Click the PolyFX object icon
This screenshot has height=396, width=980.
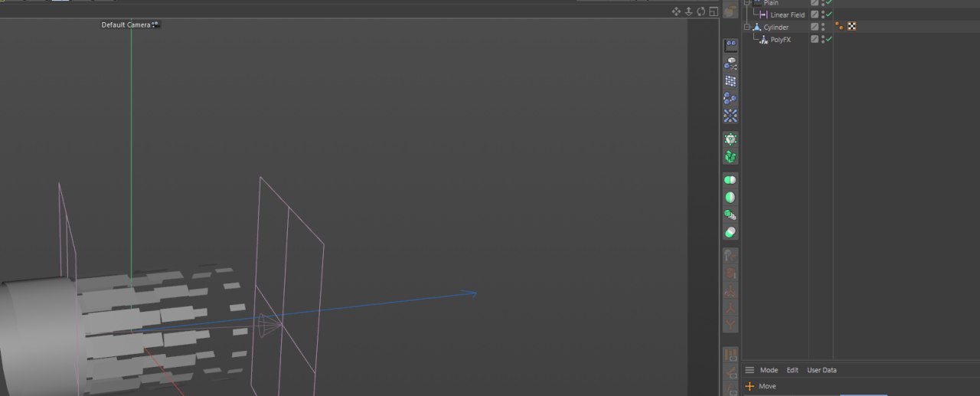763,39
